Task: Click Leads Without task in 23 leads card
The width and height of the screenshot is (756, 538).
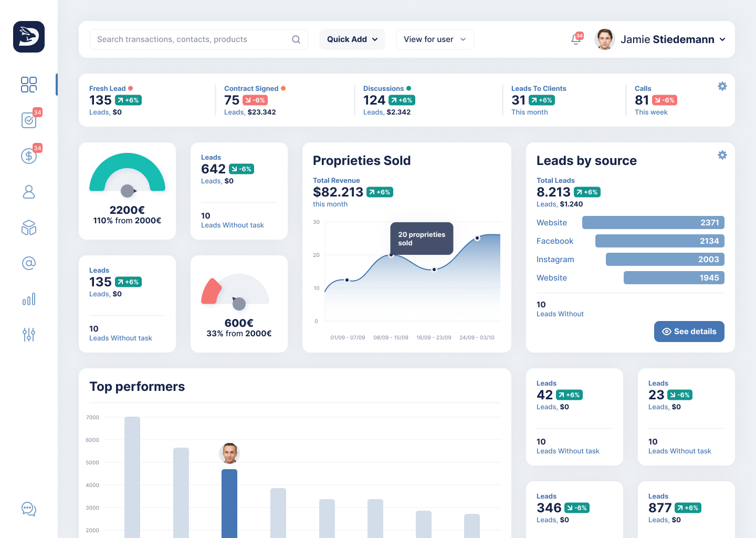Action: point(680,451)
